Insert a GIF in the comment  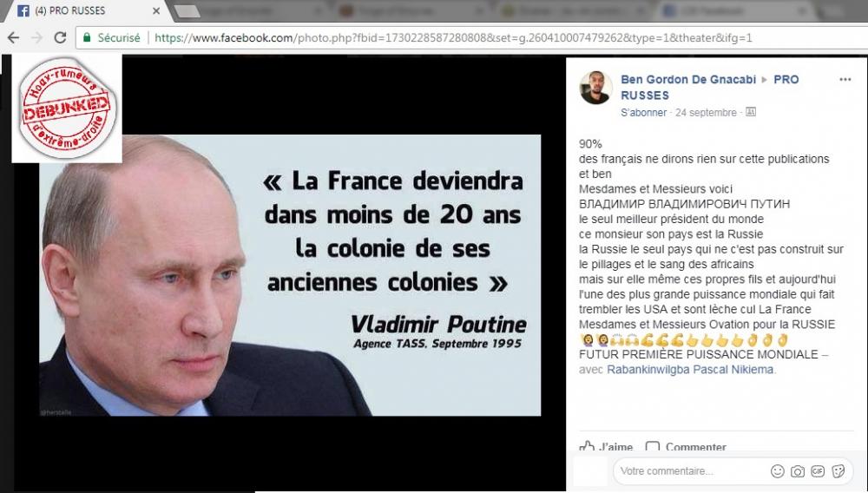[817, 471]
